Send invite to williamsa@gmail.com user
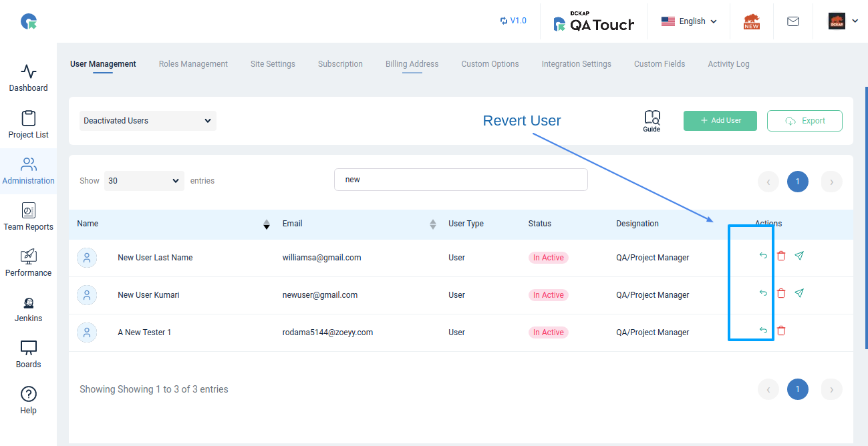The image size is (868, 446). 799,256
